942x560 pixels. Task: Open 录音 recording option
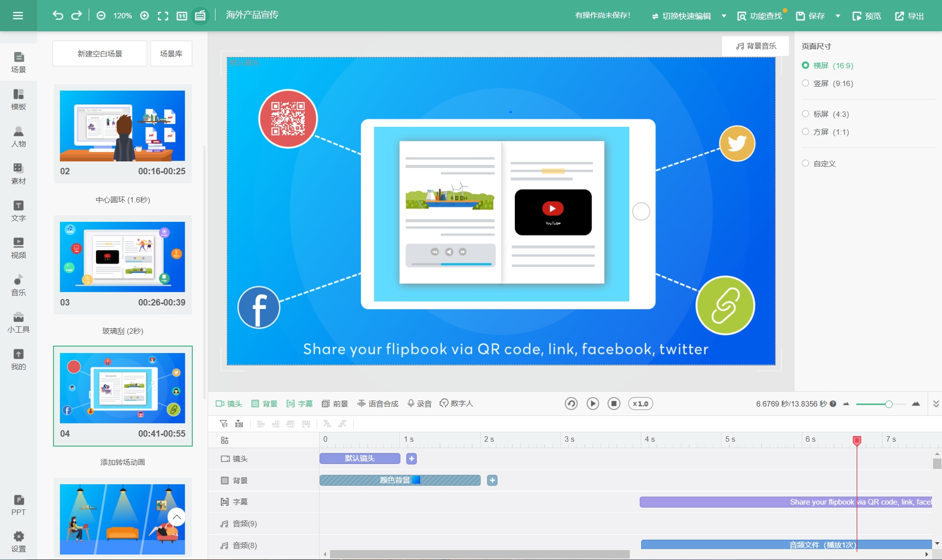[419, 404]
